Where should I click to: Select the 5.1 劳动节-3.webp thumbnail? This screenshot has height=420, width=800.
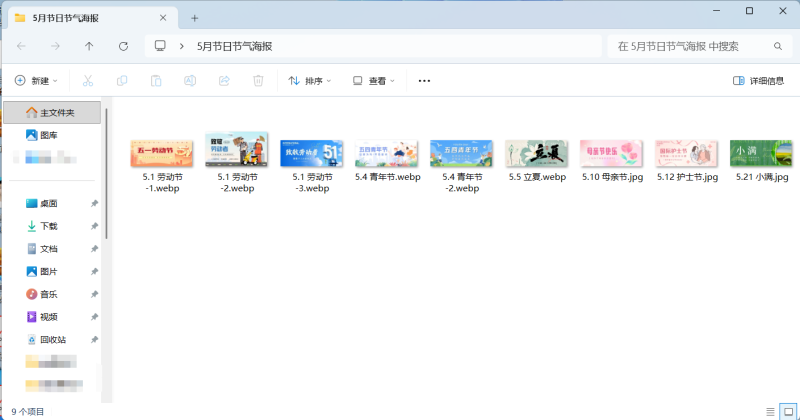point(311,153)
